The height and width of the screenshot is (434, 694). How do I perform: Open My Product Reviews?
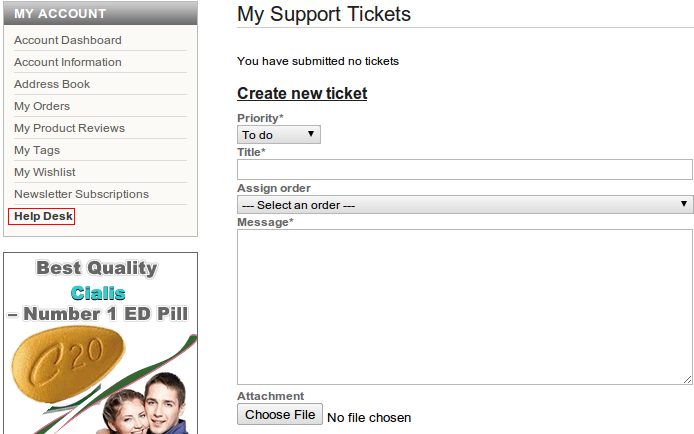pyautogui.click(x=69, y=128)
